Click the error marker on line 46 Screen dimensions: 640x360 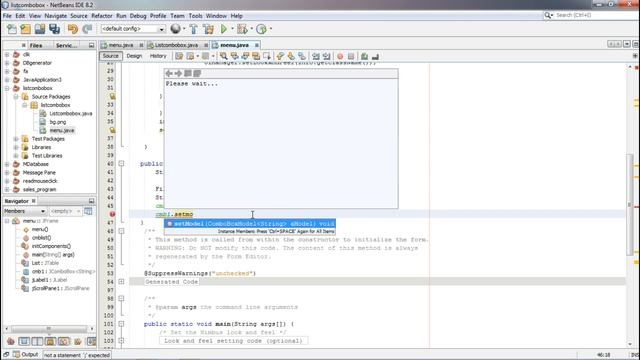click(112, 214)
